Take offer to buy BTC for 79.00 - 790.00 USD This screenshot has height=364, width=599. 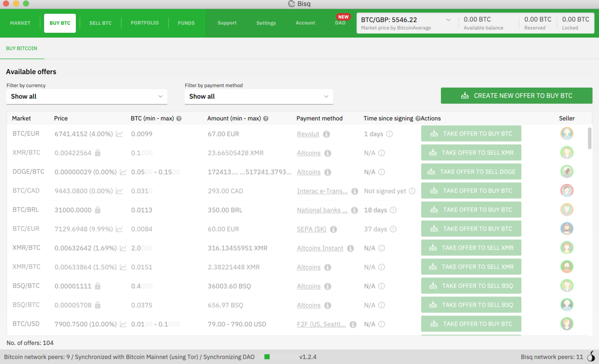tap(471, 324)
